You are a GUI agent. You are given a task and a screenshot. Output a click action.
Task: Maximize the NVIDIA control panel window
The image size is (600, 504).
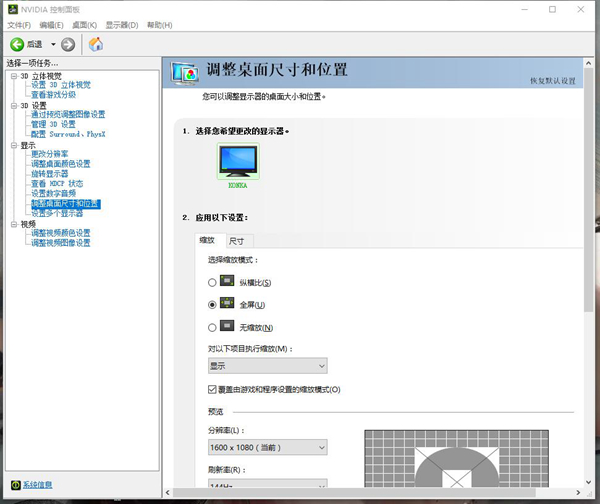click(552, 10)
